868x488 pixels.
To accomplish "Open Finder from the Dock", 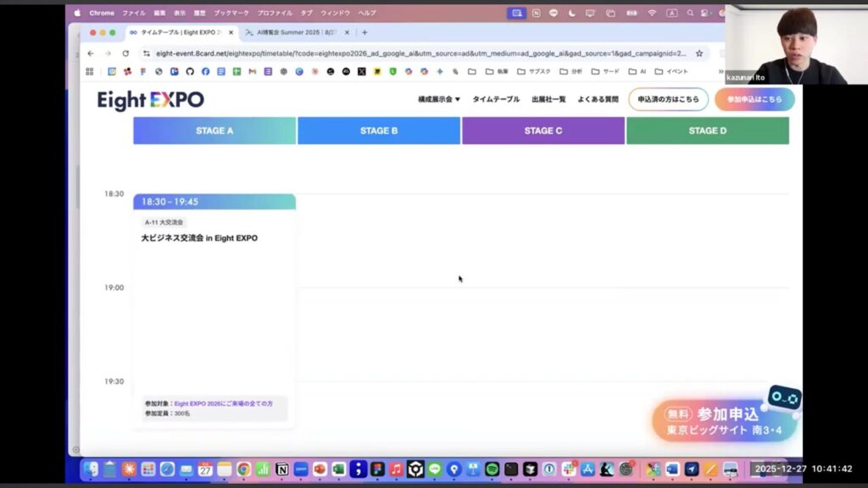I will [92, 469].
